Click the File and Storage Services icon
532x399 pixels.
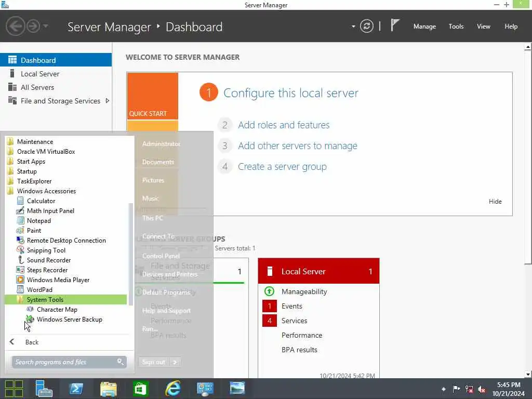coord(12,100)
